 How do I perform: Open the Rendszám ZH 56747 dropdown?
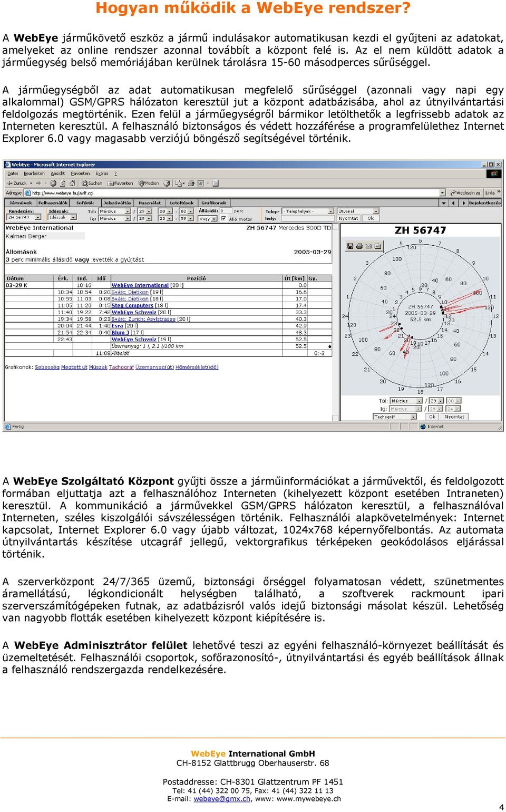[x=24, y=217]
